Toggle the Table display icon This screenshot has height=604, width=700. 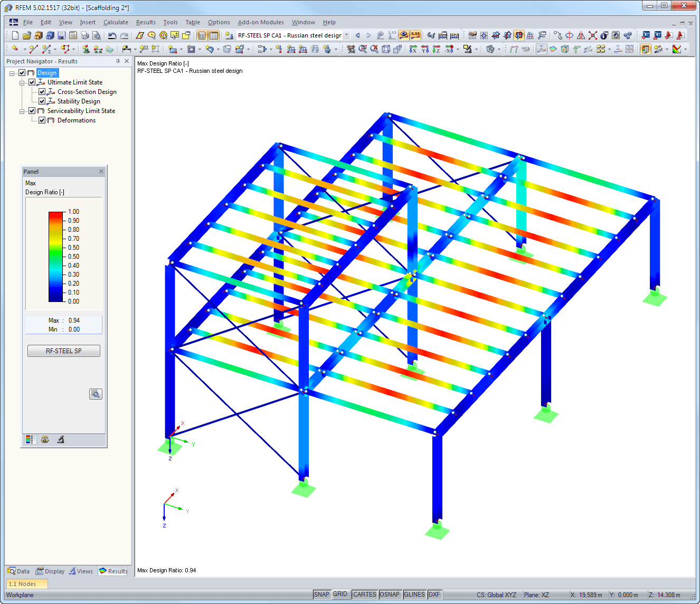[214, 35]
